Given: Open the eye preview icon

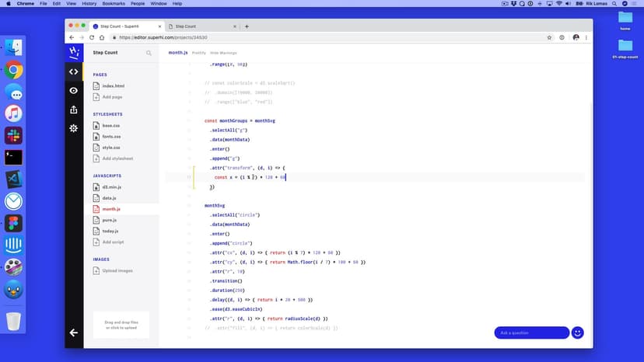Looking at the screenshot, I should click(x=74, y=90).
